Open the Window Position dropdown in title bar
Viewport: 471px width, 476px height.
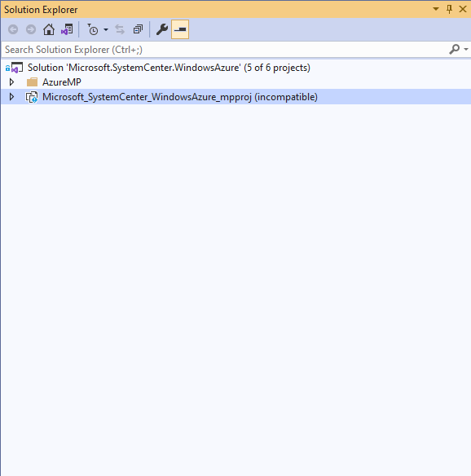(436, 9)
